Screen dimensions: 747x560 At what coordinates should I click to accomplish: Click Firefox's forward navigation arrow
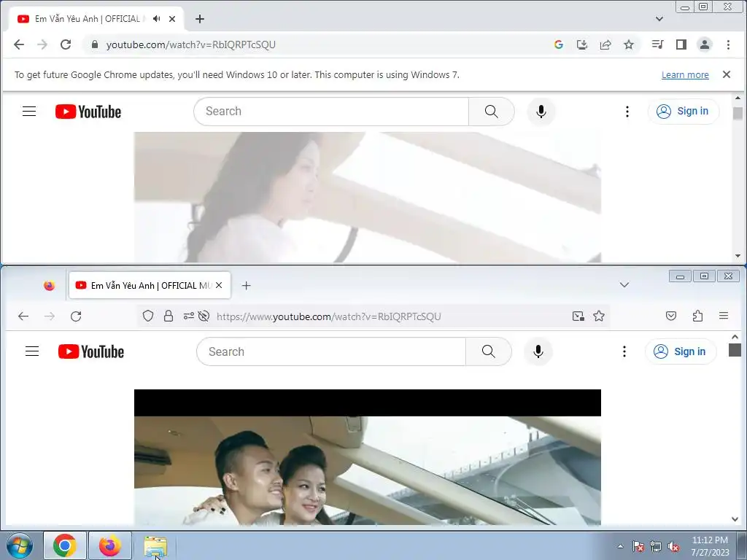pos(50,316)
